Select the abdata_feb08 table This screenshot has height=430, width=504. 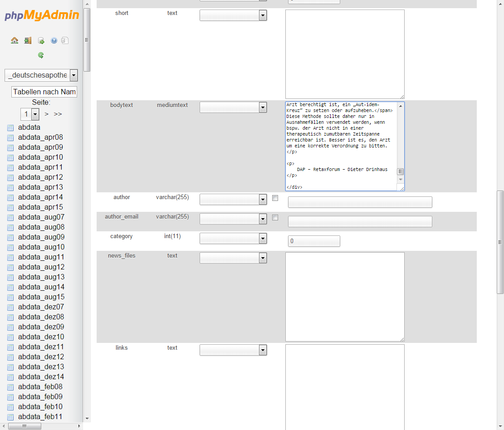pyautogui.click(x=40, y=387)
